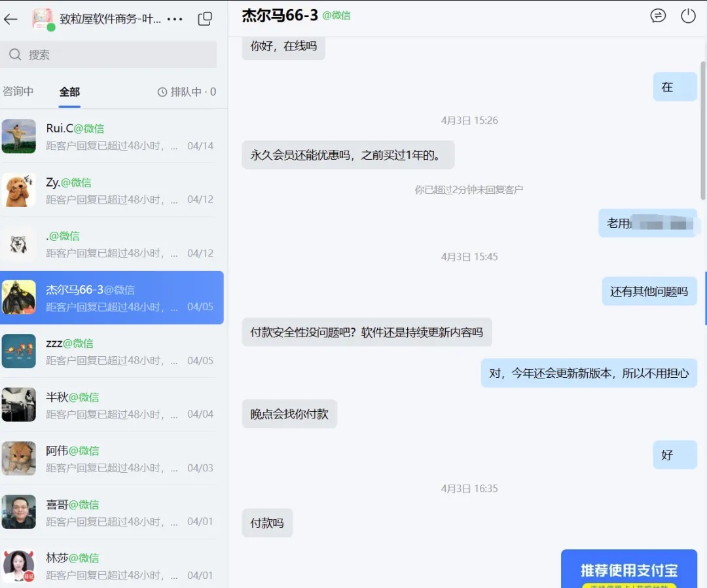Click 林莎's portrait avatar

pyautogui.click(x=18, y=566)
